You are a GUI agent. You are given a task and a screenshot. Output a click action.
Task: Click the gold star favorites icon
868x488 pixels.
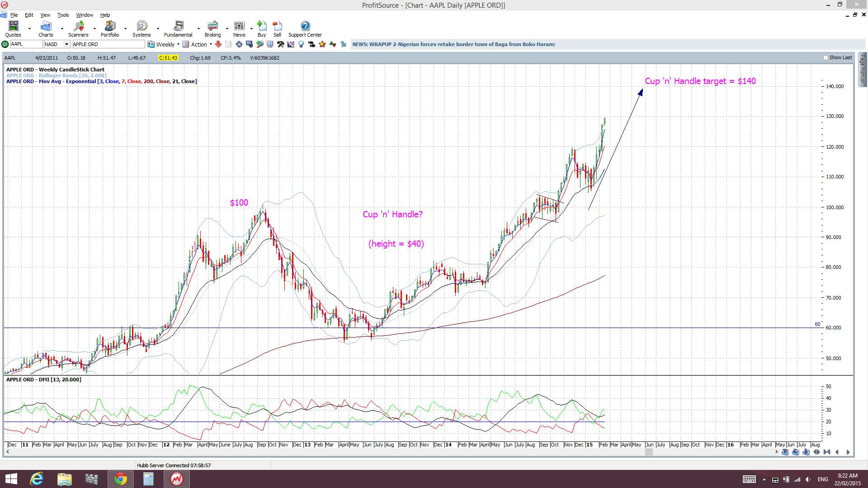pyautogui.click(x=322, y=44)
